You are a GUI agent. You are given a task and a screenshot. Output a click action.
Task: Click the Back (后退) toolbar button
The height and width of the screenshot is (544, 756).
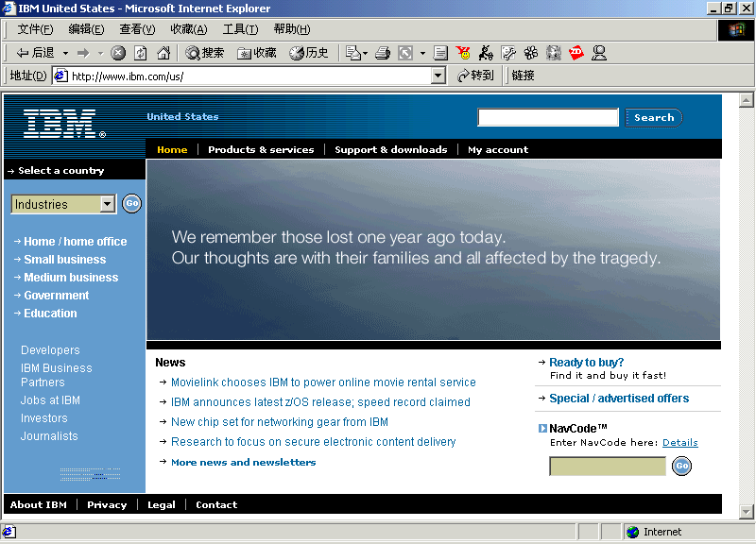pos(35,53)
